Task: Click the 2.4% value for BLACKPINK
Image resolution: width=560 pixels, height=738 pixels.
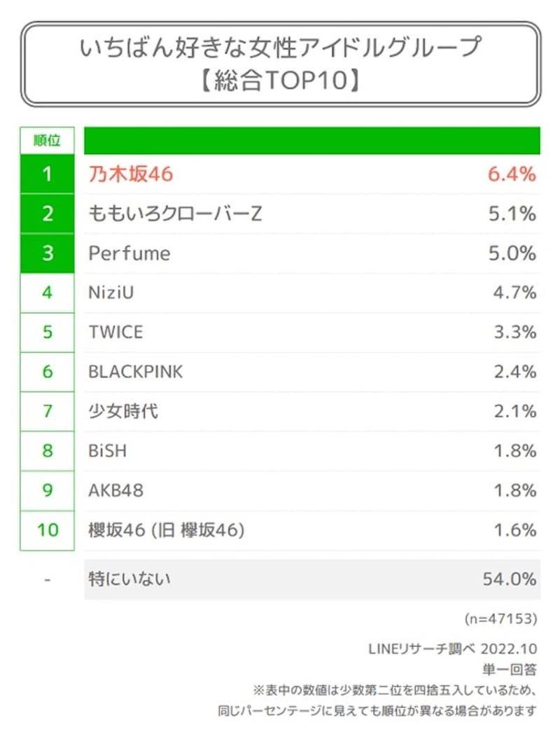Action: coord(514,372)
